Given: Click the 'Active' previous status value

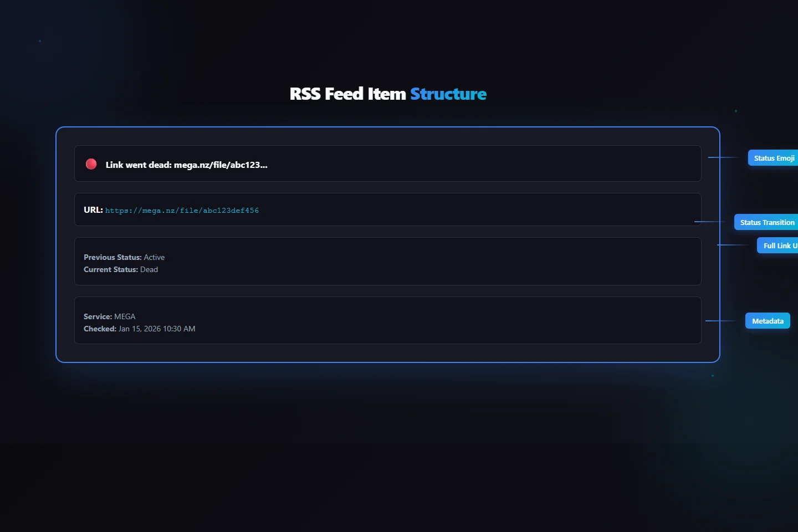Looking at the screenshot, I should pos(154,257).
